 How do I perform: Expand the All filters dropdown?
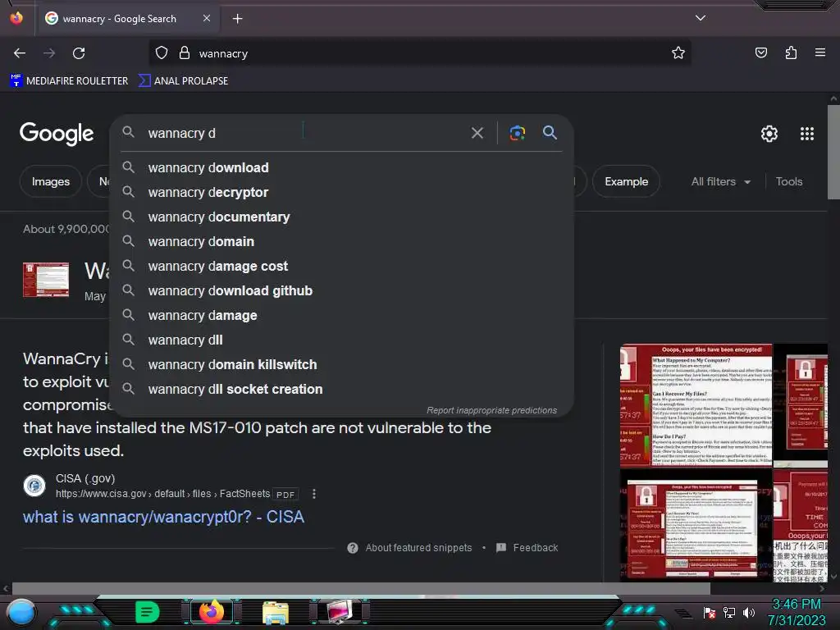coord(720,181)
